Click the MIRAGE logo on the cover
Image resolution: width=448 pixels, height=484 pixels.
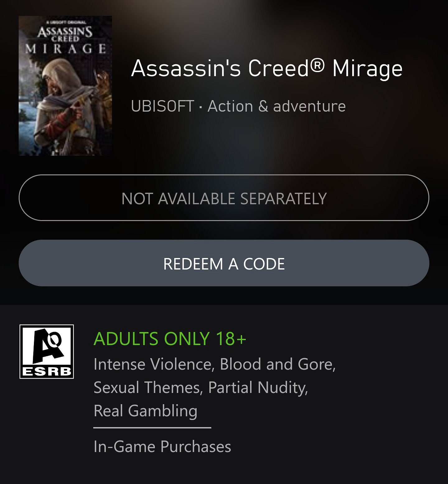[65, 49]
